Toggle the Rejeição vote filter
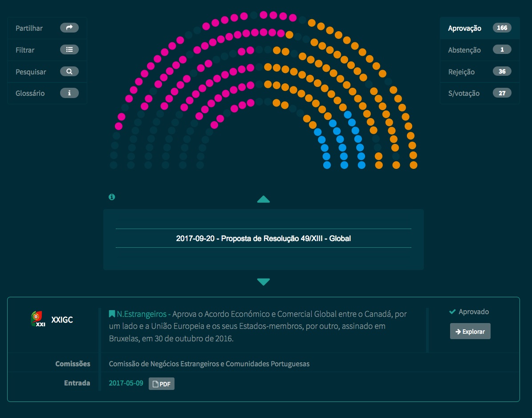Viewport: 532px width, 418px height. pyautogui.click(x=461, y=72)
